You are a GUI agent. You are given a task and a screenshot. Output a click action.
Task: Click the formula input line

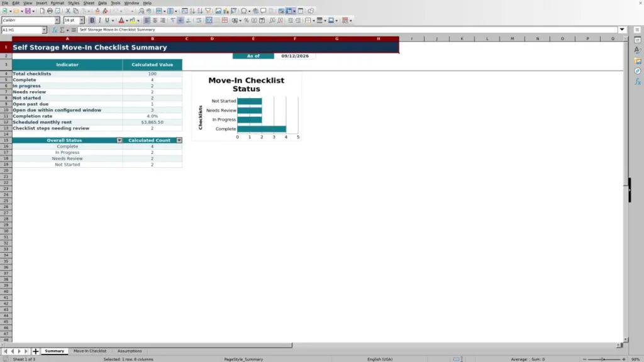pos(347,30)
